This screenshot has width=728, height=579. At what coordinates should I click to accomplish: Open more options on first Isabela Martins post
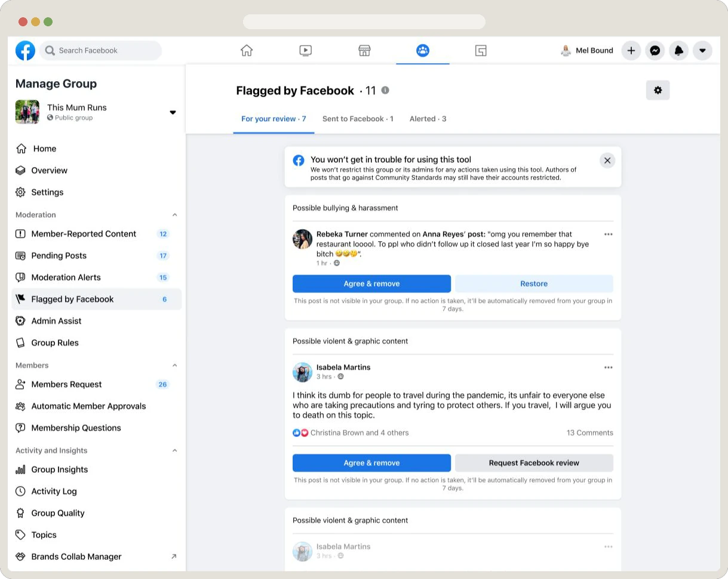pos(608,368)
